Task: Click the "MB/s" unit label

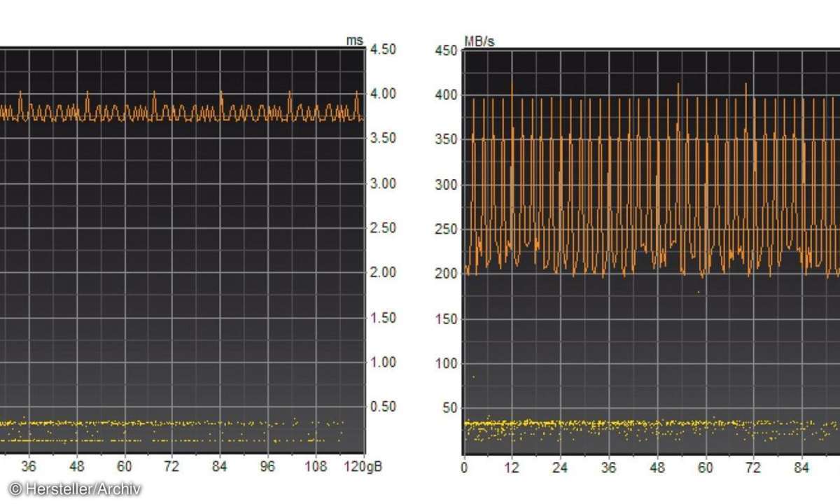Action: point(479,41)
